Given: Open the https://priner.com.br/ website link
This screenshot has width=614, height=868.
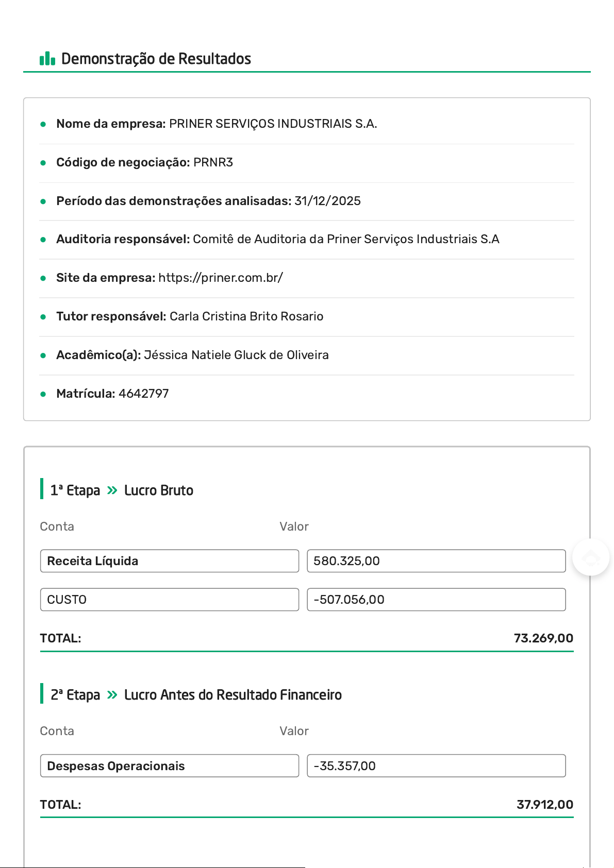Looking at the screenshot, I should point(220,278).
